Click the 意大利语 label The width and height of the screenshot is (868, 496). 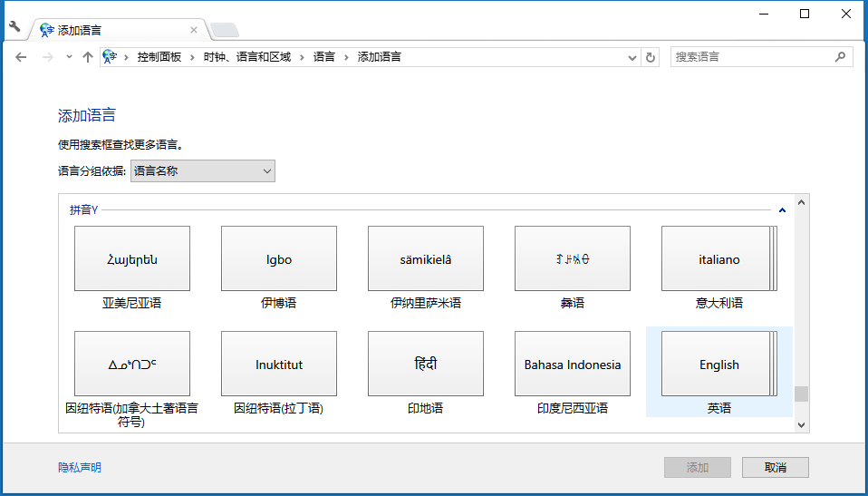719,303
